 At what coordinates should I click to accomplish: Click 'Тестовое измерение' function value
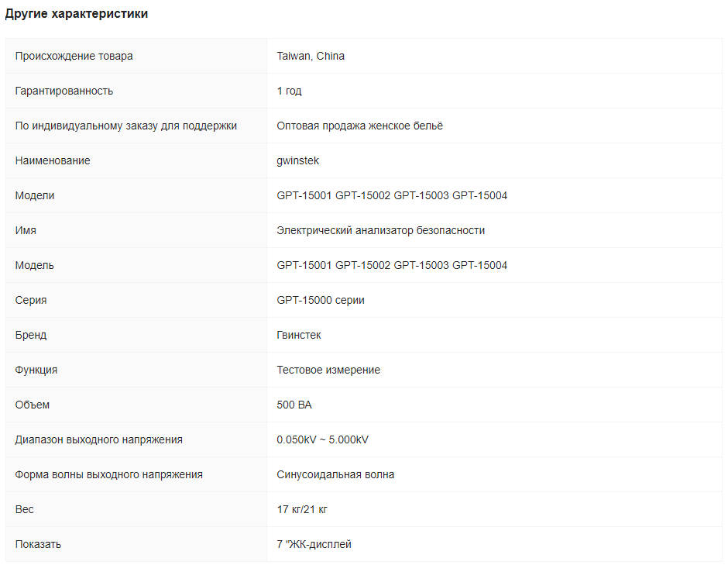(328, 370)
